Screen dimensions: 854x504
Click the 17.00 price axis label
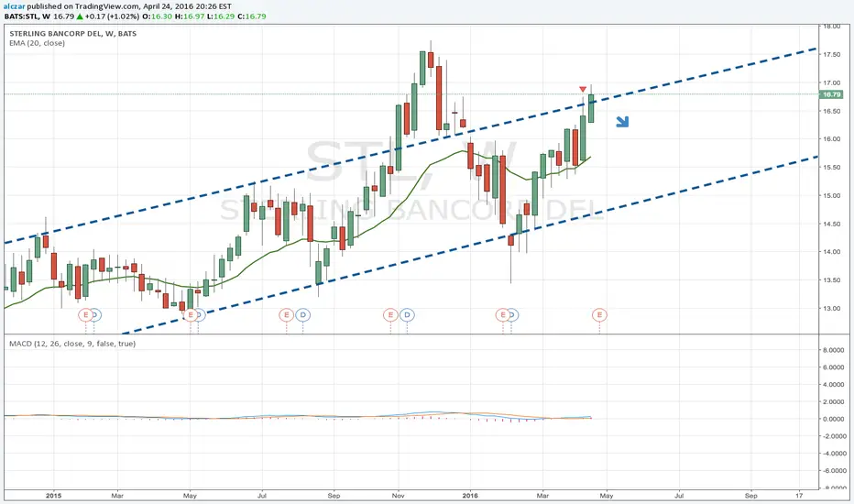[x=832, y=82]
